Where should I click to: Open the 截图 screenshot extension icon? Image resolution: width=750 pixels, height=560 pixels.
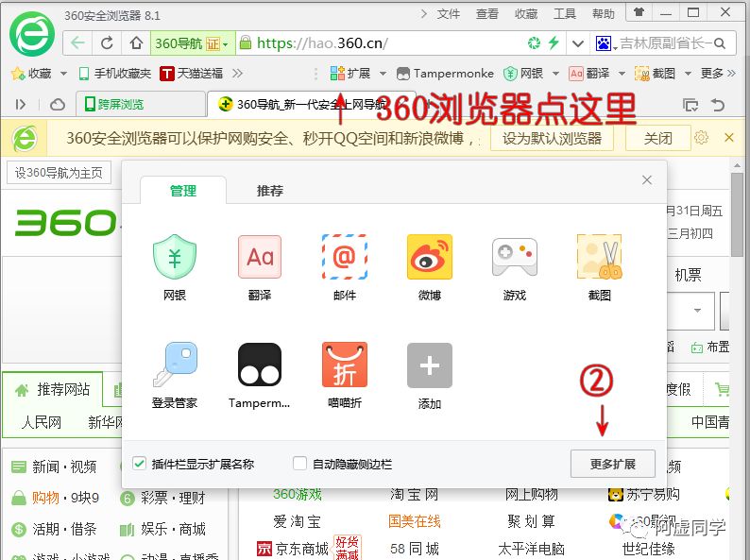pos(599,257)
